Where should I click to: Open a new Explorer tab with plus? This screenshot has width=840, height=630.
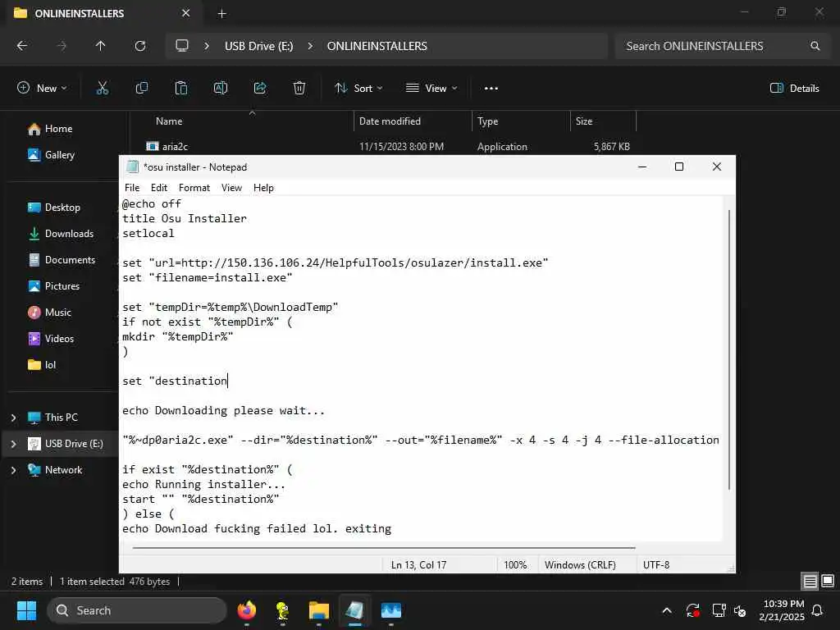(x=221, y=14)
